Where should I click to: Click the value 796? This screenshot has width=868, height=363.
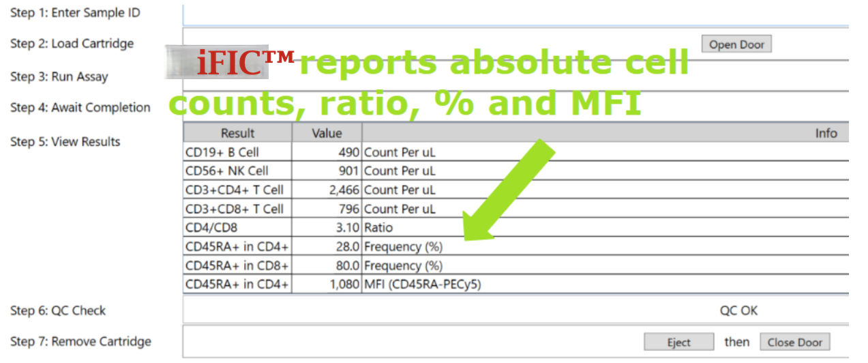pos(348,209)
